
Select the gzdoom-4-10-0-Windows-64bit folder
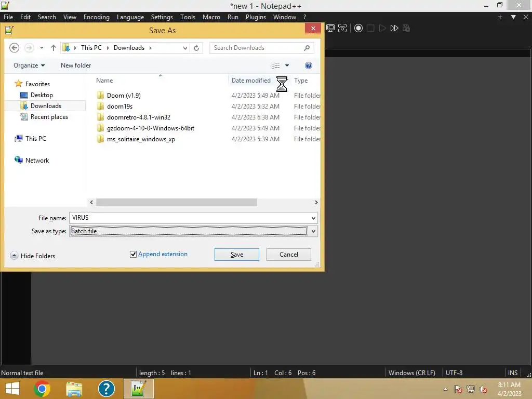tap(151, 128)
